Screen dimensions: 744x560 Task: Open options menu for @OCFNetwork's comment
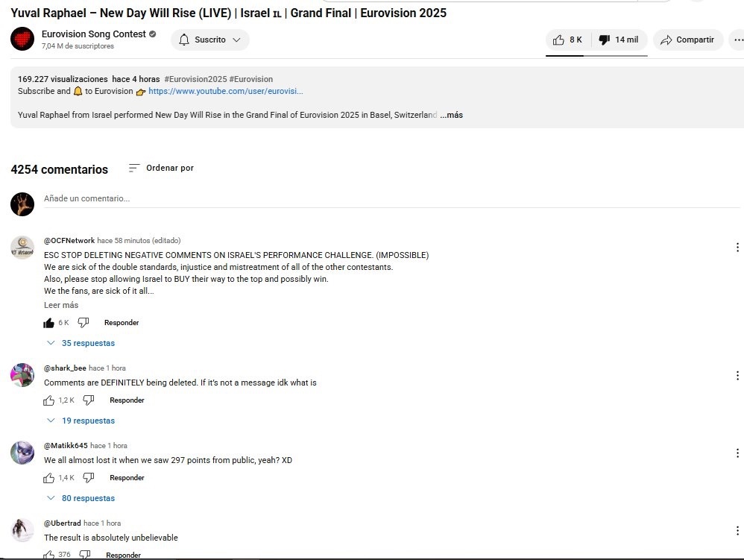(x=737, y=248)
